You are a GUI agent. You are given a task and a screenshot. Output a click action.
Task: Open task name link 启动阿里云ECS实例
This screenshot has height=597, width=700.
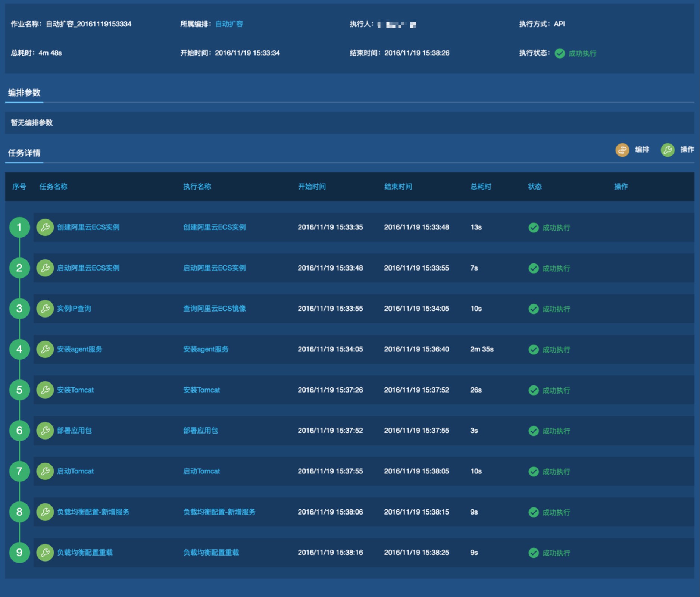coord(88,268)
